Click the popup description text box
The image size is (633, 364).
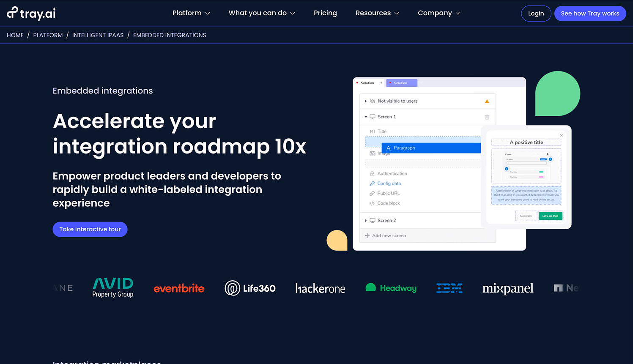pyautogui.click(x=526, y=195)
